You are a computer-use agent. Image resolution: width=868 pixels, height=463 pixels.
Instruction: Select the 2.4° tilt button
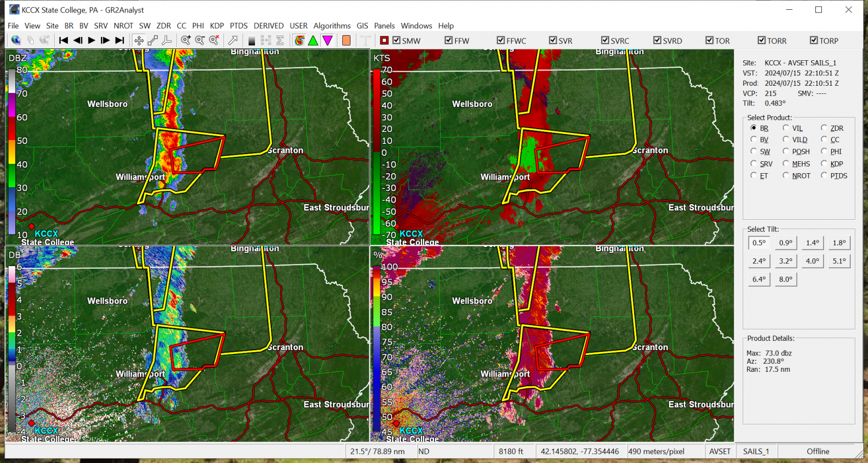coord(759,261)
